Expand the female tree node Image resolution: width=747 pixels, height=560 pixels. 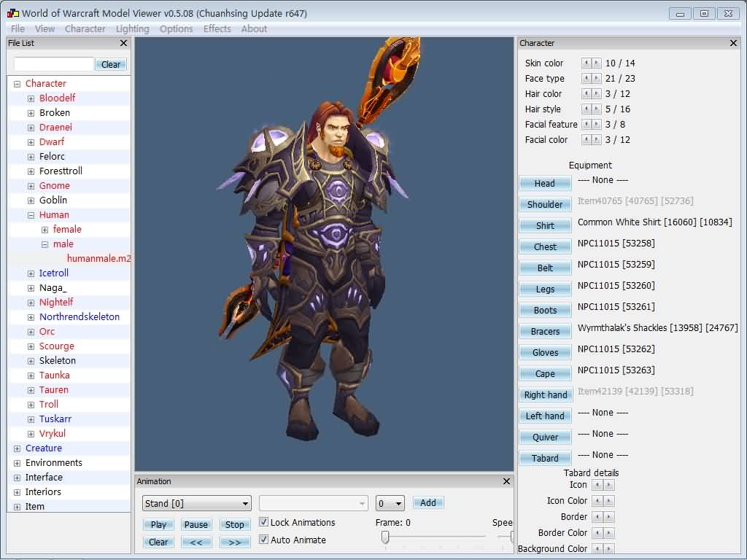[44, 230]
